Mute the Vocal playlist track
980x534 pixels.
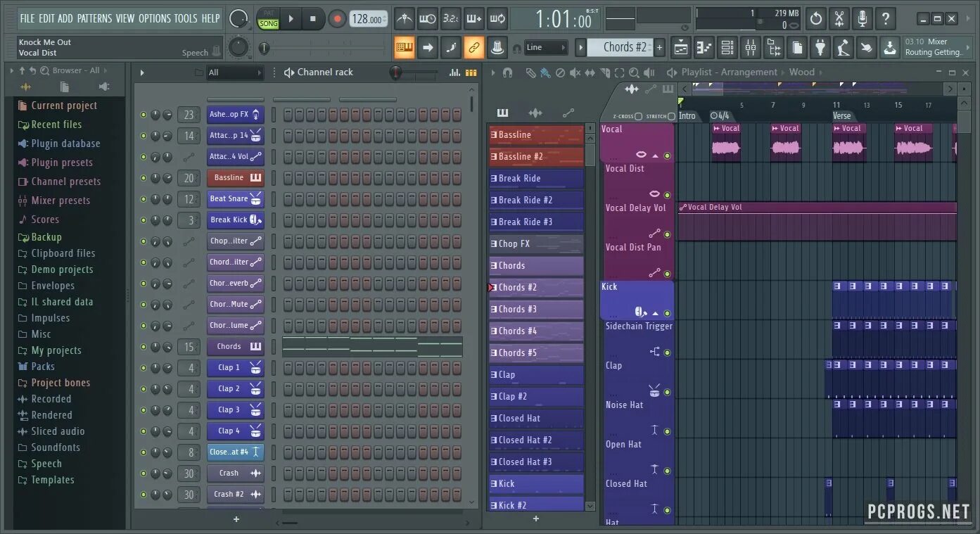[x=667, y=155]
